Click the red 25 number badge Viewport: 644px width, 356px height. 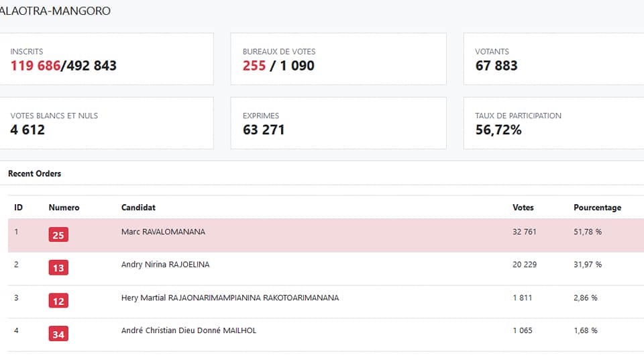tap(58, 234)
